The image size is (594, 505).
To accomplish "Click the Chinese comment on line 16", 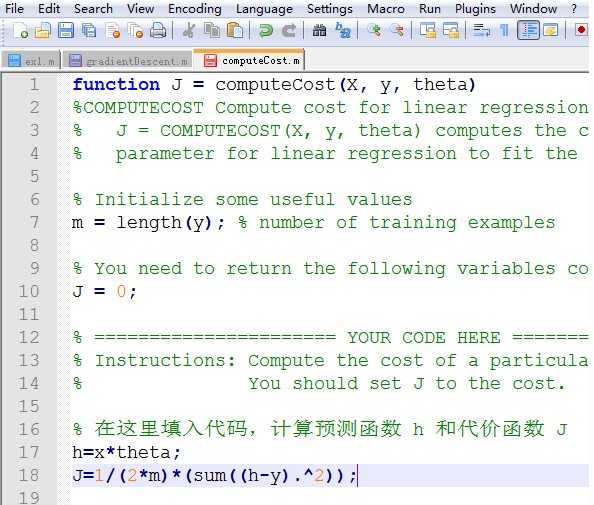I will click(x=320, y=429).
